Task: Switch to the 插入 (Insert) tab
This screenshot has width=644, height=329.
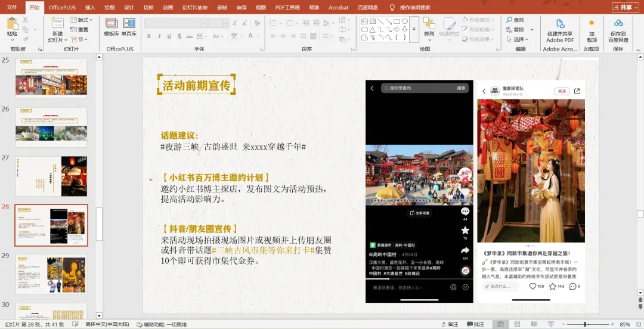Action: pos(90,7)
